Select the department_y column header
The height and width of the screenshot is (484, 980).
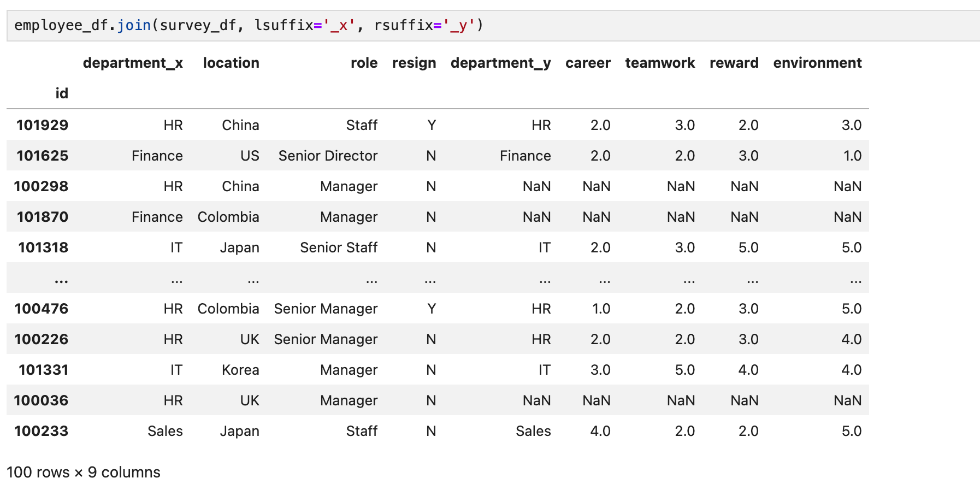pos(500,63)
